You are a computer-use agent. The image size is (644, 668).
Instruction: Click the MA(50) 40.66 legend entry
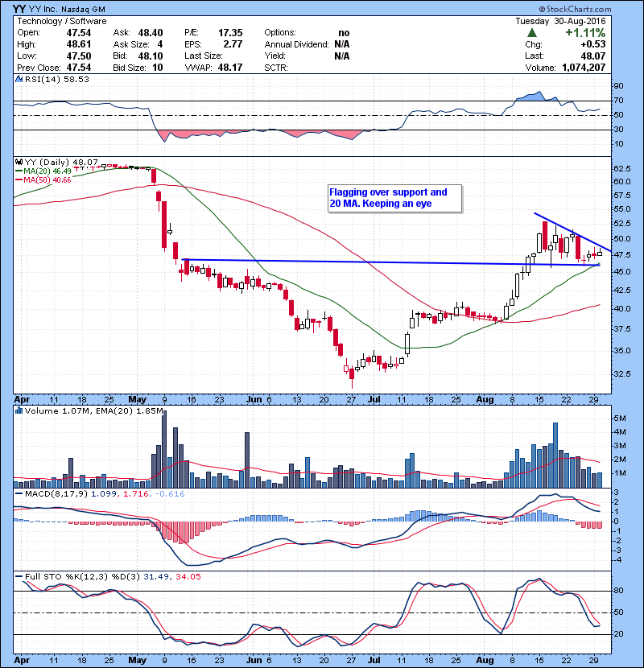[x=43, y=179]
